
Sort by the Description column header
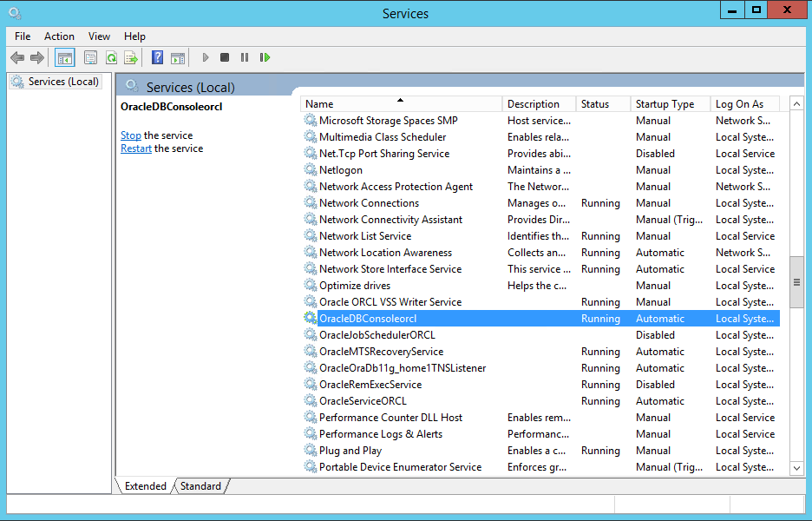pyautogui.click(x=539, y=103)
